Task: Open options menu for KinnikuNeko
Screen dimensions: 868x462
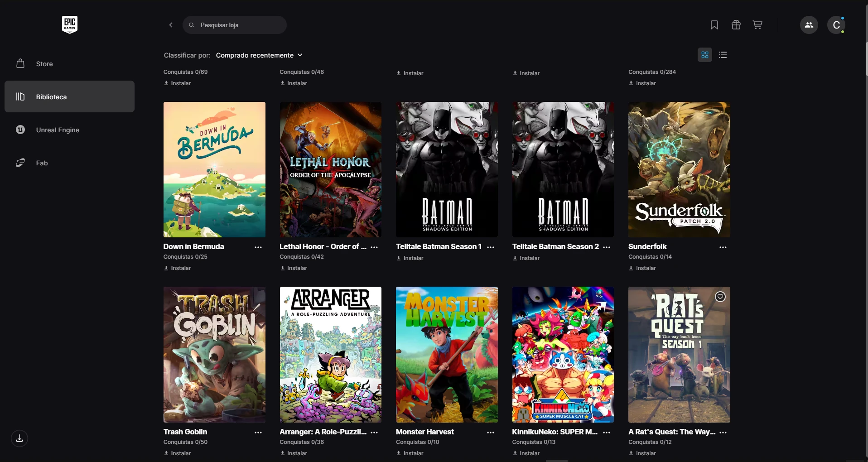Action: 607,433
